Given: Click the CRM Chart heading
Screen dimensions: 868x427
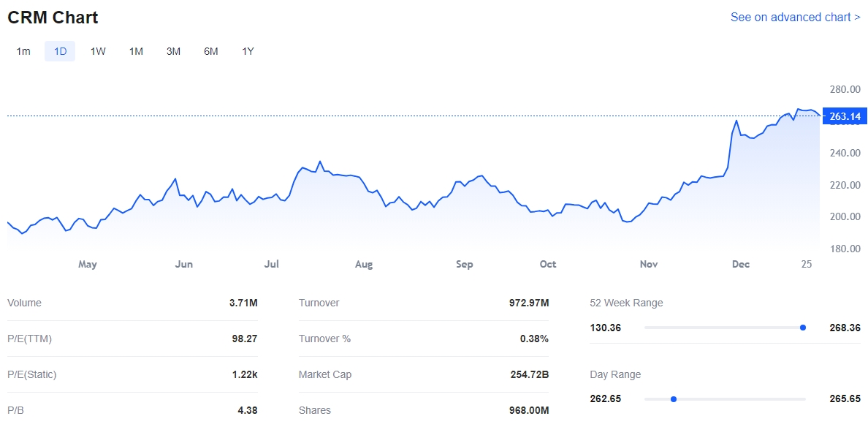Looking at the screenshot, I should click(53, 18).
